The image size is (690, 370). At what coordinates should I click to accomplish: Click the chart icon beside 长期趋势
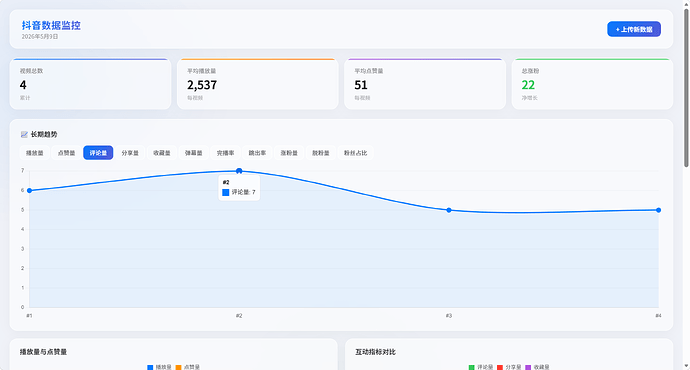[x=24, y=135]
